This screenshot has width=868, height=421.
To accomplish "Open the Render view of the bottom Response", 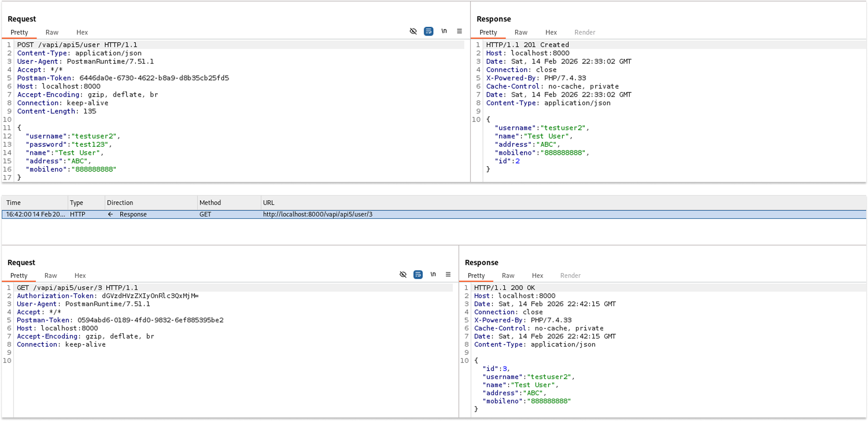I will click(x=570, y=275).
